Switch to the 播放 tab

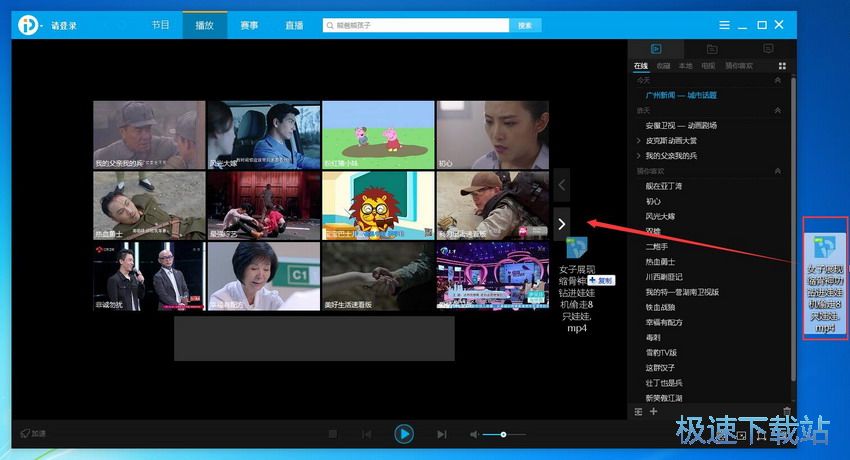[204, 25]
